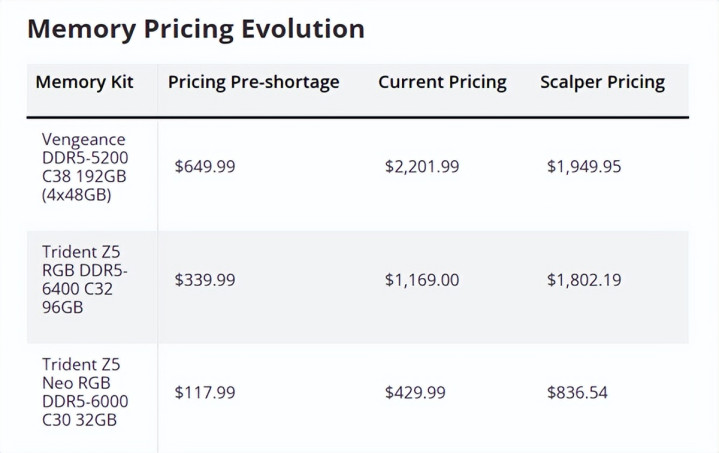The image size is (719, 453).
Task: Click the $1,169.00 current price
Action: (422, 280)
